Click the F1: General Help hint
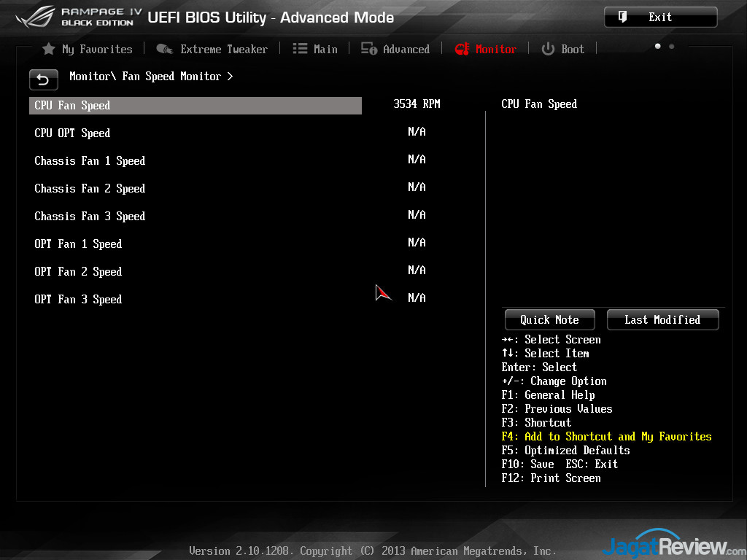Screen dimensions: 747x560 click(548, 394)
